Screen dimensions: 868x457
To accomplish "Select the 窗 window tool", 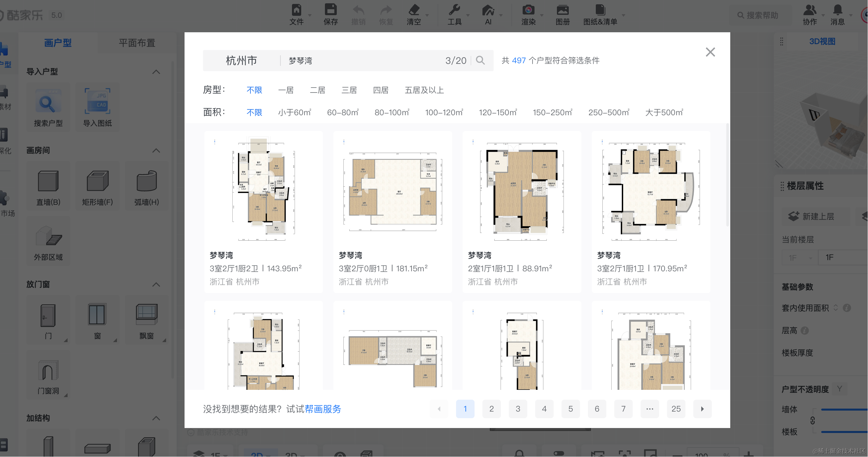I will tap(98, 320).
